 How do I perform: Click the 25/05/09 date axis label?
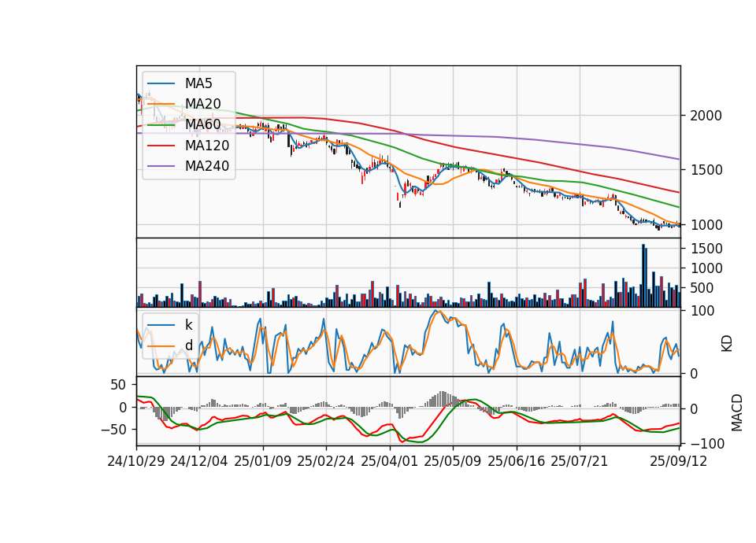[x=453, y=461]
